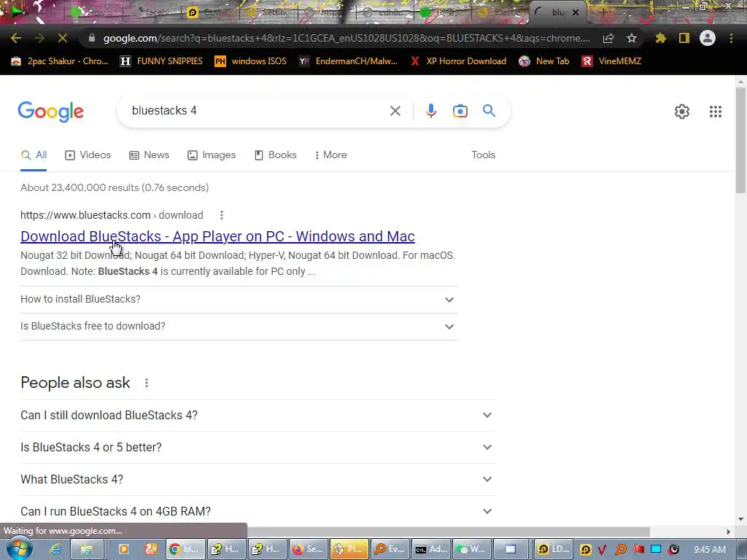Click the vertical page scrollbar thumb
The width and height of the screenshot is (747, 560).
[x=740, y=141]
